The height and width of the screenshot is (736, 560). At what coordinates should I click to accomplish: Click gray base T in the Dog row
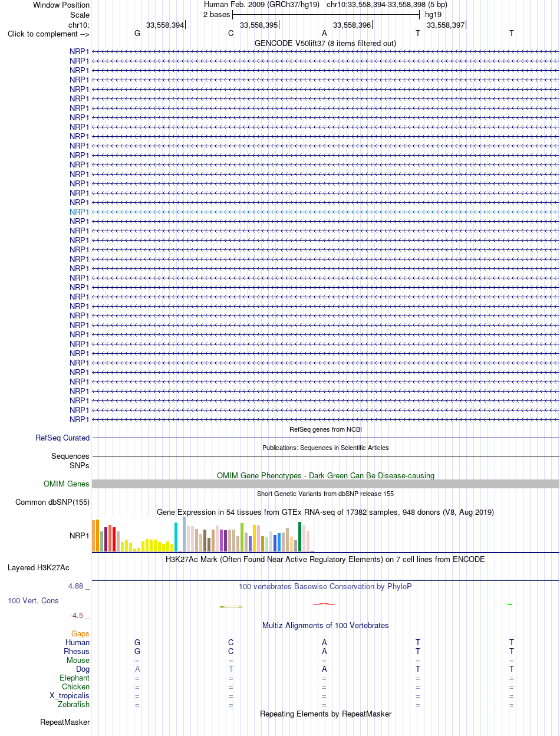point(231,669)
